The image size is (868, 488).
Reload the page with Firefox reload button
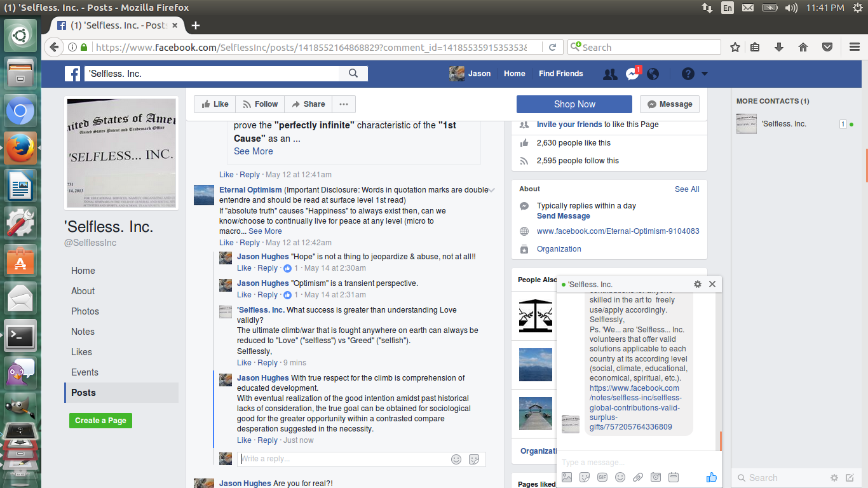click(x=553, y=47)
